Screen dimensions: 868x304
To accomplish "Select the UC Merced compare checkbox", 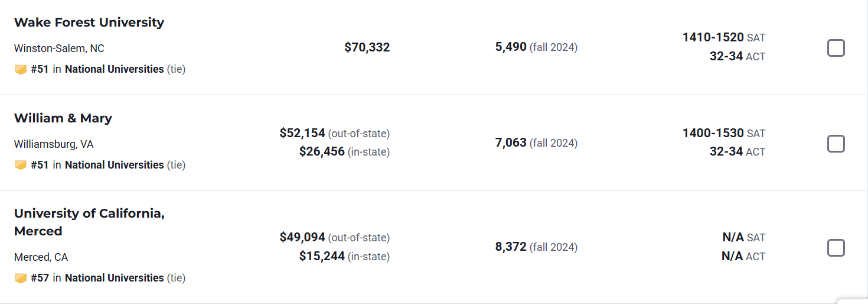I will pyautogui.click(x=836, y=248).
